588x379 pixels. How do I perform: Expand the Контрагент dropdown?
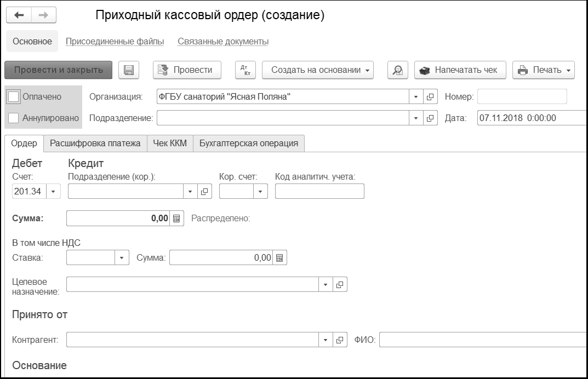pos(326,340)
